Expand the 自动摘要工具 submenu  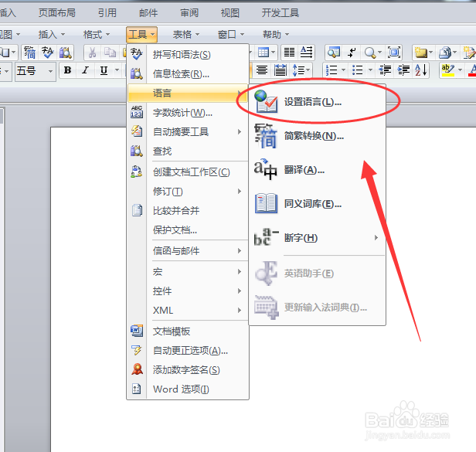tap(188, 132)
